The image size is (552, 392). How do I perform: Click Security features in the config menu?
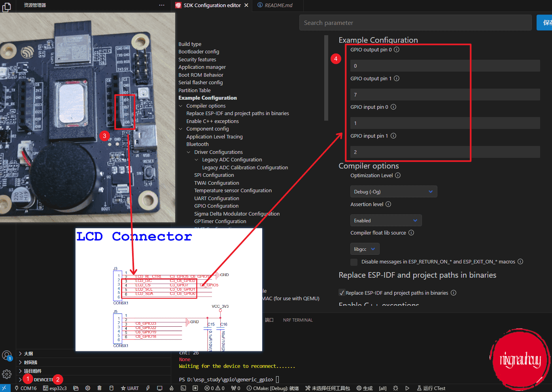click(197, 59)
